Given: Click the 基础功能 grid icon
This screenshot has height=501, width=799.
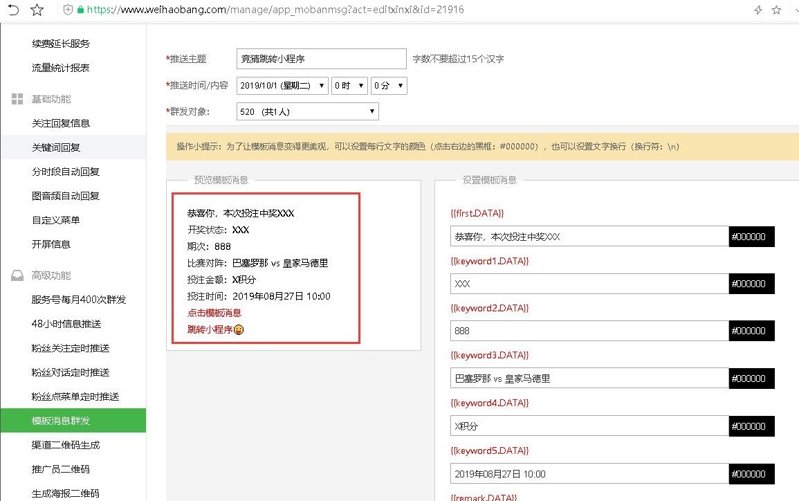Looking at the screenshot, I should tap(17, 99).
